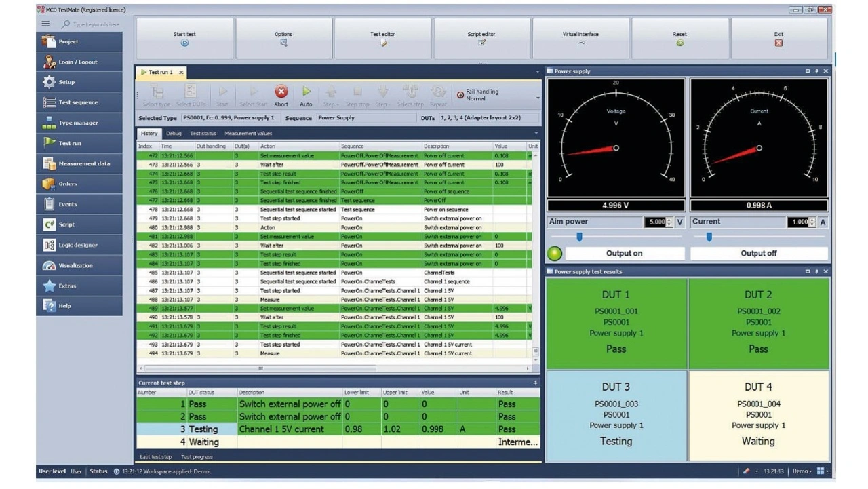Open the Measurement values tab

[248, 134]
